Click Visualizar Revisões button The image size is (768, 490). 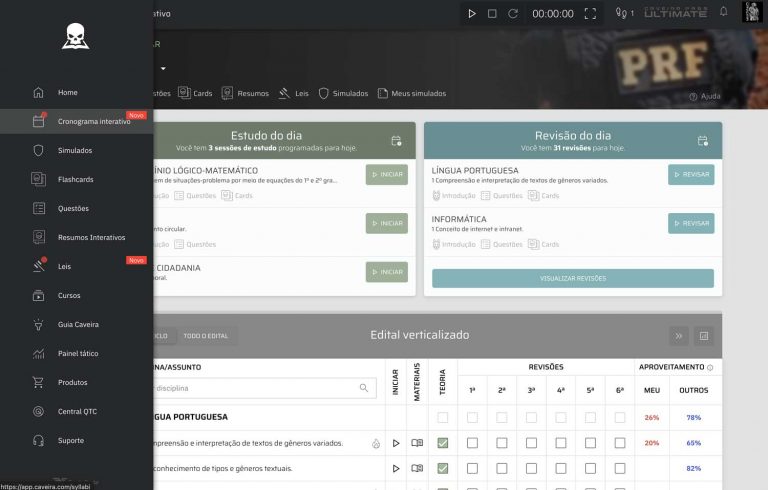pos(572,279)
